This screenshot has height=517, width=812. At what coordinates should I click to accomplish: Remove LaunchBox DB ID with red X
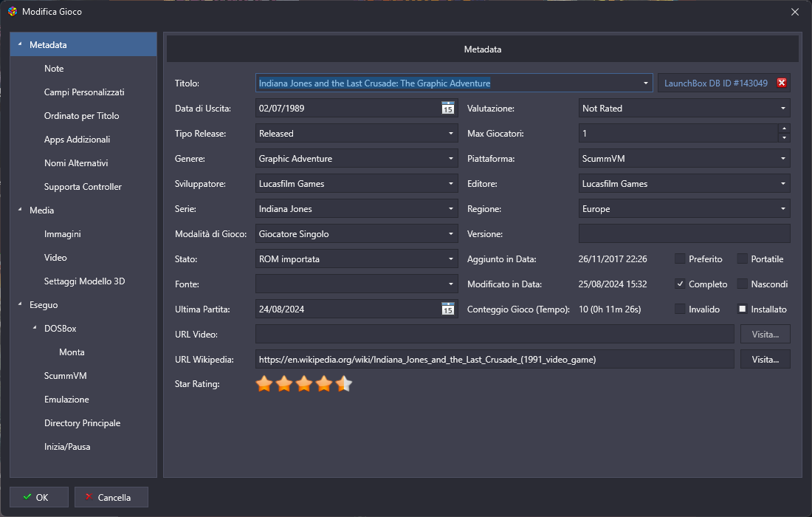[x=782, y=83]
